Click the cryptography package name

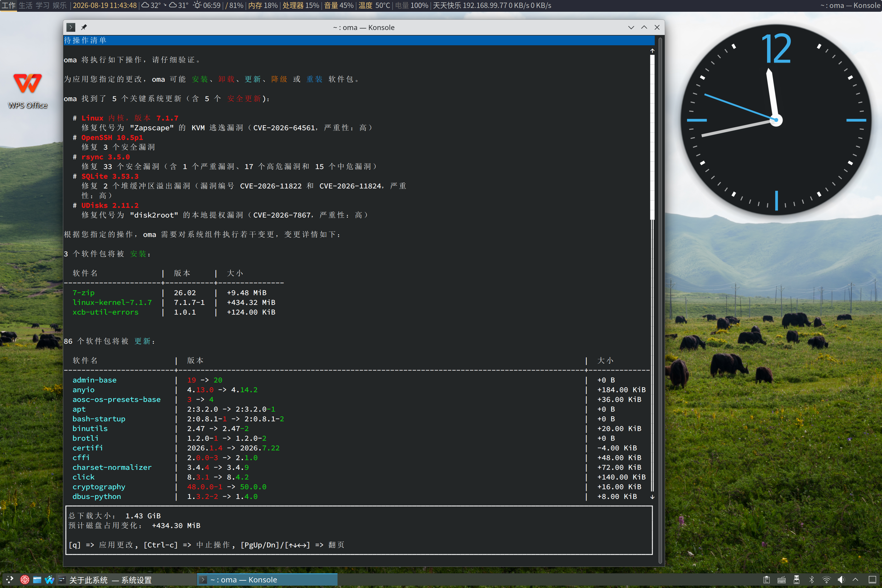pyautogui.click(x=98, y=487)
